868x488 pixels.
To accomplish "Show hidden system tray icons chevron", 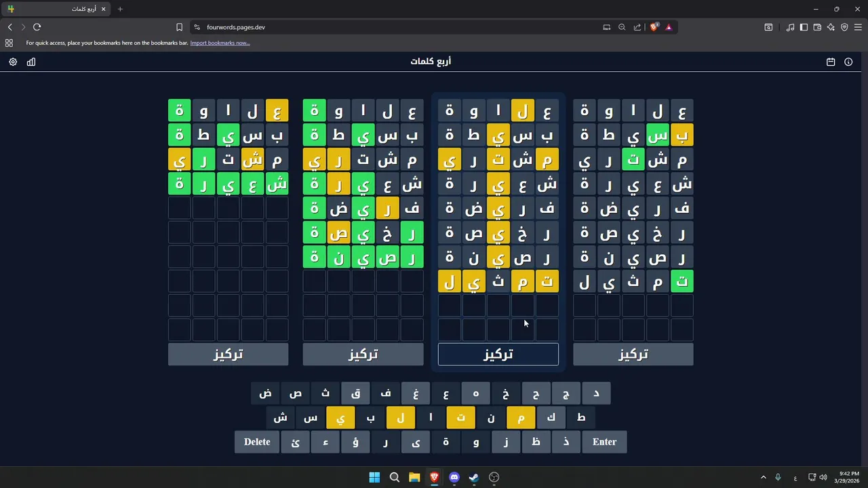I will click(763, 477).
